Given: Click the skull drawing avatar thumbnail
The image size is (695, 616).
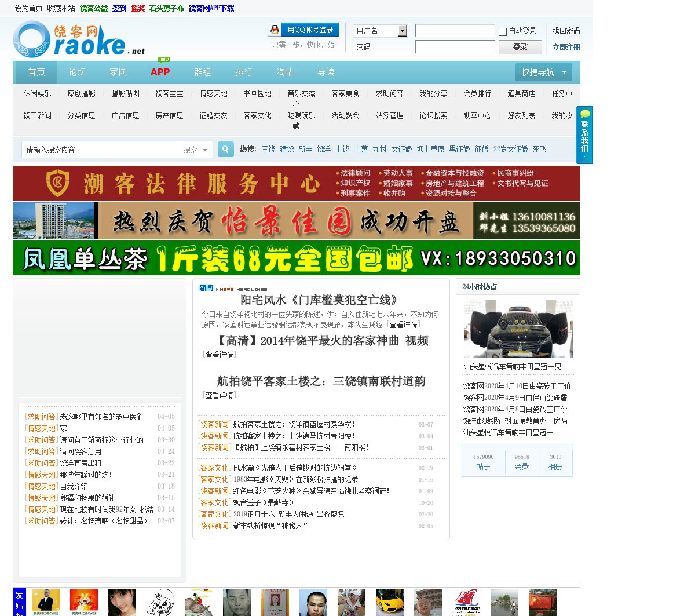Looking at the screenshot, I should [160, 602].
